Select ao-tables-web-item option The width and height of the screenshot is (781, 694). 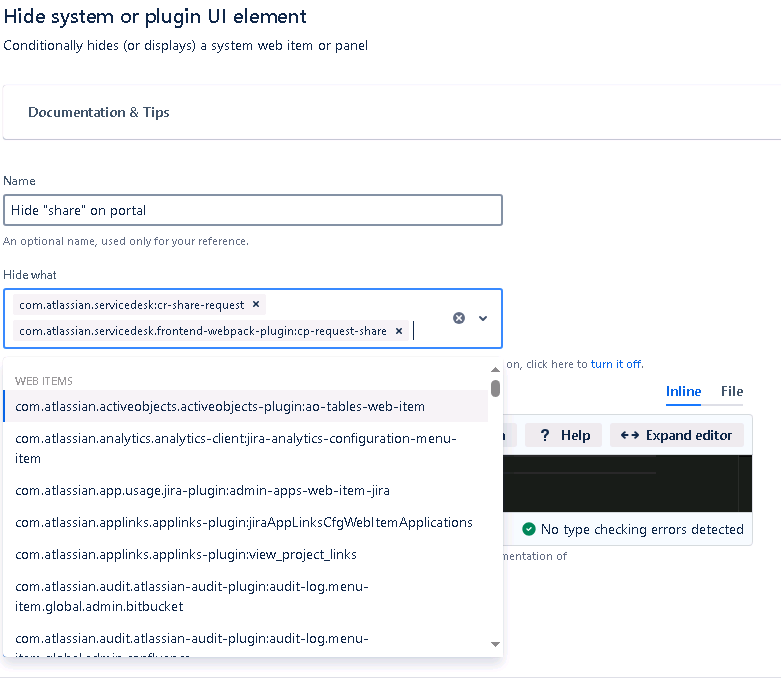pyautogui.click(x=246, y=407)
